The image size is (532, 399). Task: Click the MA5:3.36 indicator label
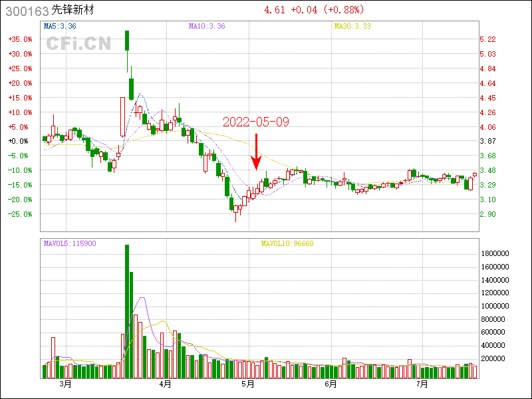(60, 26)
